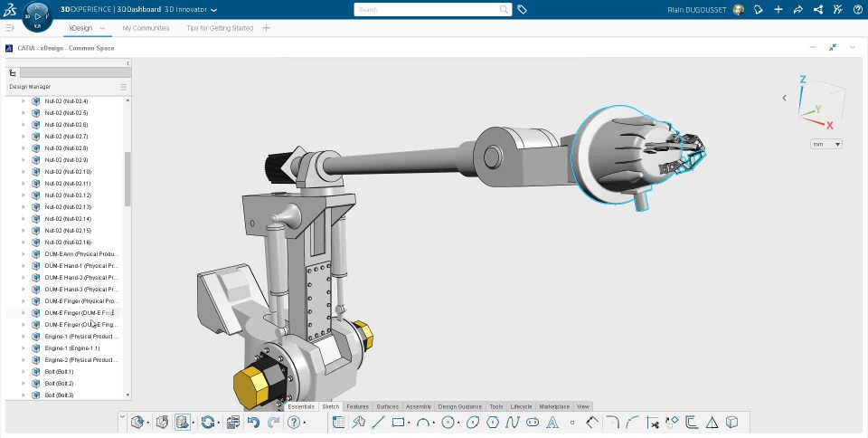Open the 3D Innovator dashboard dropdown
This screenshot has width=868, height=438.
point(214,9)
